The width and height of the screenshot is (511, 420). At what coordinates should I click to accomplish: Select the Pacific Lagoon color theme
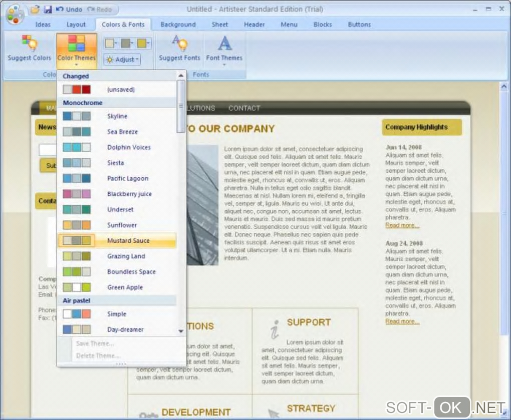[x=117, y=178]
